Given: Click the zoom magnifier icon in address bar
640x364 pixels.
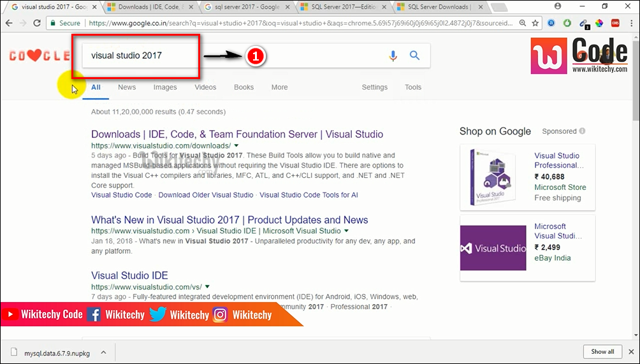Looking at the screenshot, I should [x=522, y=23].
